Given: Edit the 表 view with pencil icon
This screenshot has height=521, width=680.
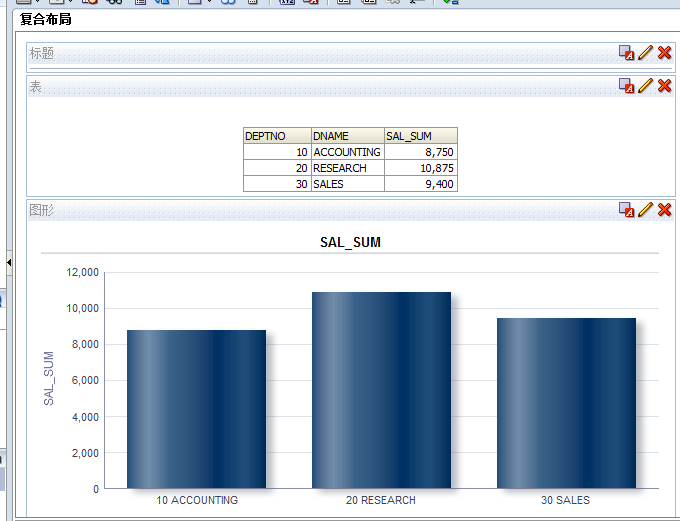Looking at the screenshot, I should (x=645, y=85).
